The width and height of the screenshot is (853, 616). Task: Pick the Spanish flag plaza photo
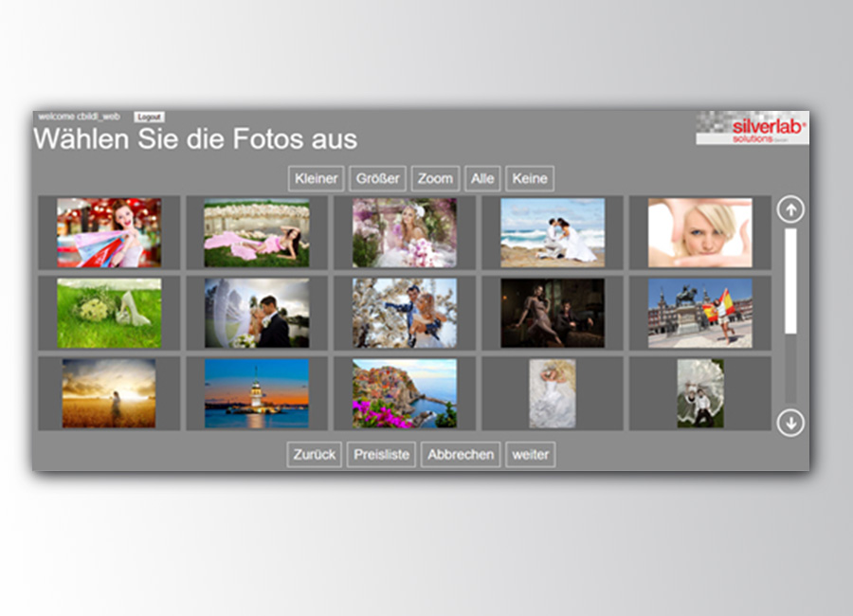[x=700, y=313]
